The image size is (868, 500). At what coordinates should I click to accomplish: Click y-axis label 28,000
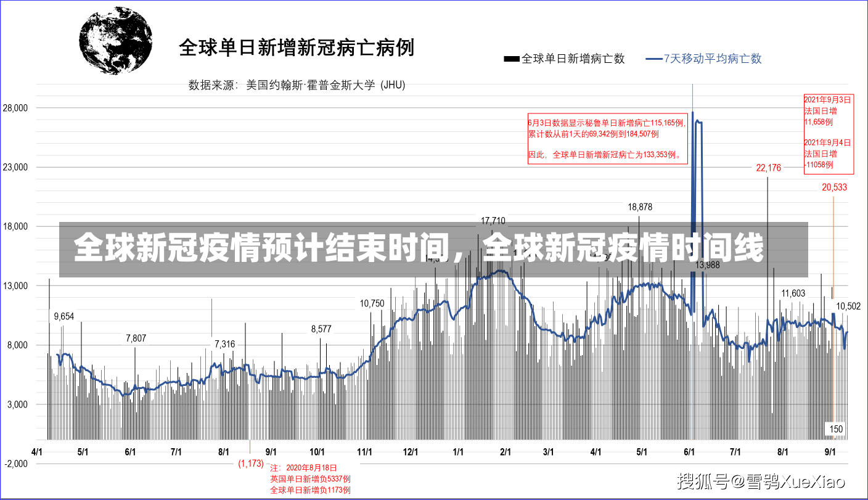[17, 108]
